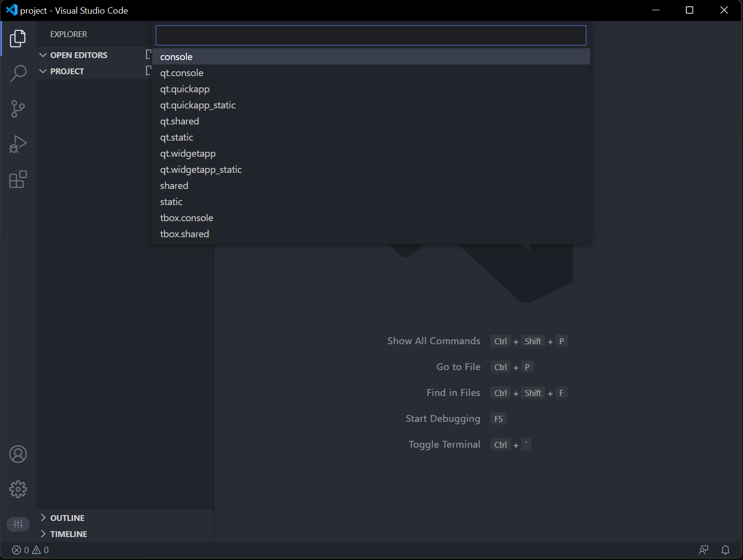Open the Run and Debug panel icon

tap(18, 144)
